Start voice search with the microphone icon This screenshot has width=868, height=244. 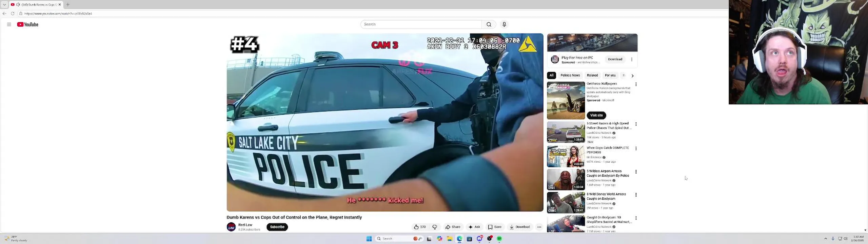(504, 24)
